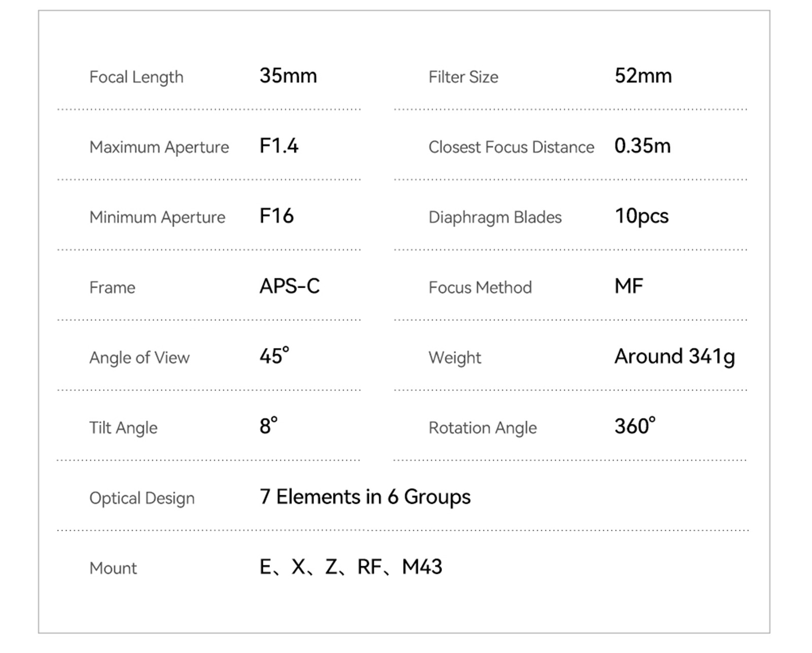Click the Maximum Aperture label
Screen dimensions: 812x653
point(159,147)
